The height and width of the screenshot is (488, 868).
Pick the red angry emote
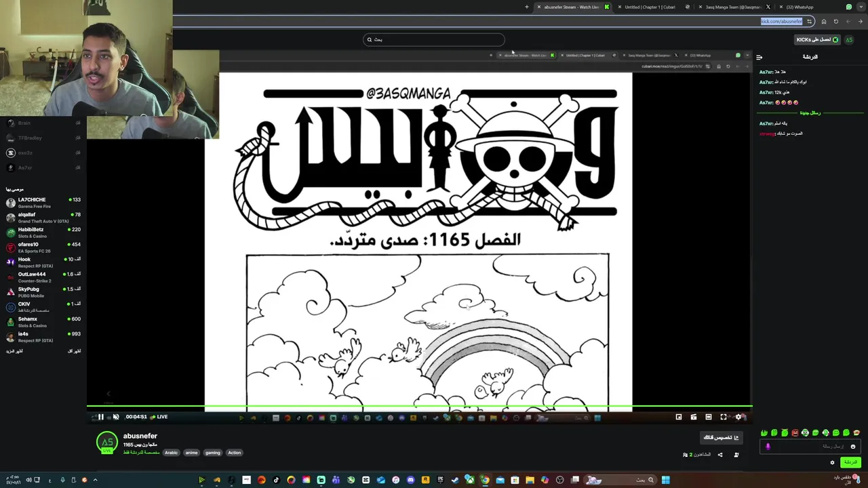pos(795,432)
